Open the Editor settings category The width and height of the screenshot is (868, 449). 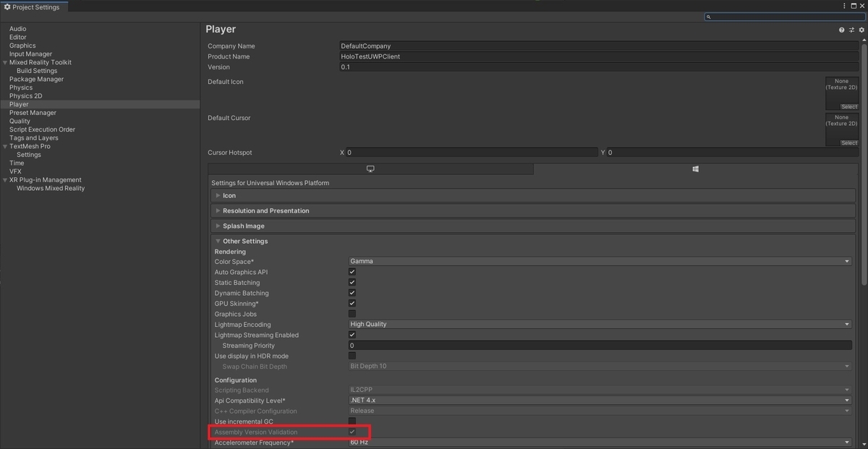[x=18, y=37]
